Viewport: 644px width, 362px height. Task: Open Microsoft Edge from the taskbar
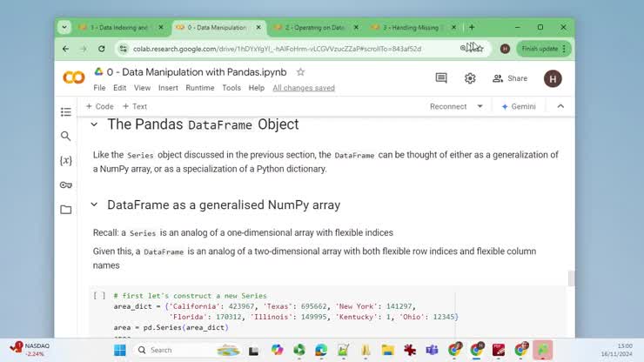pos(321,350)
